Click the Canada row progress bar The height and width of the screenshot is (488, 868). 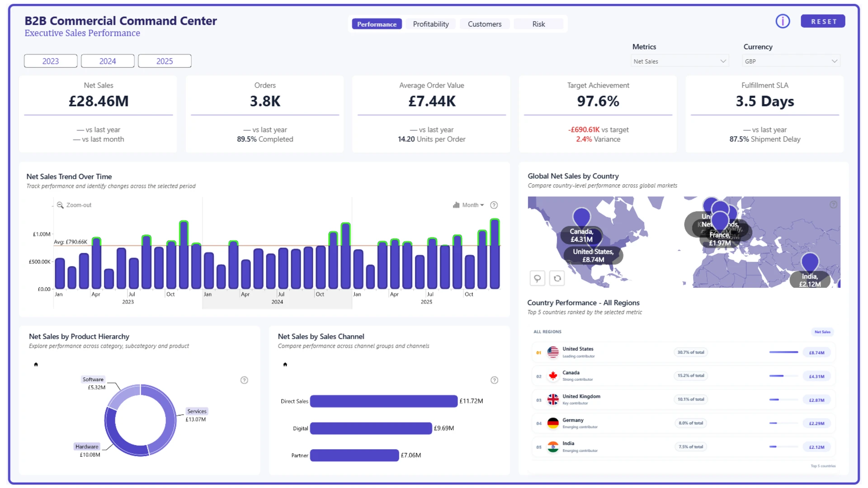click(783, 376)
